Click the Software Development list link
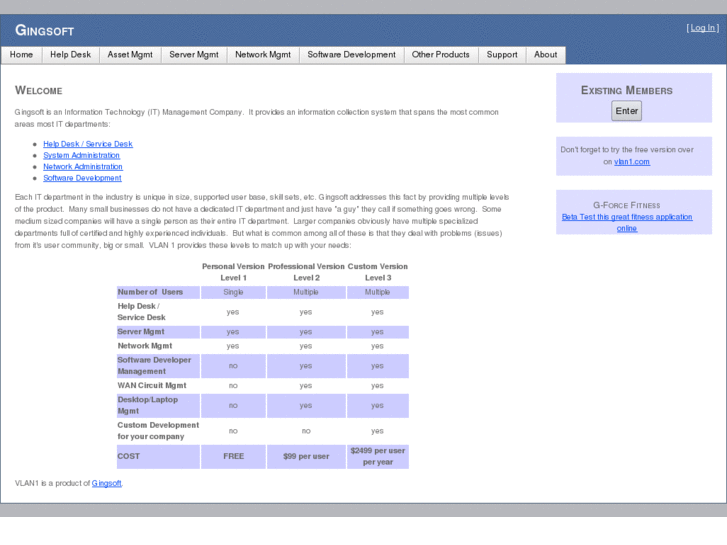 pos(82,178)
